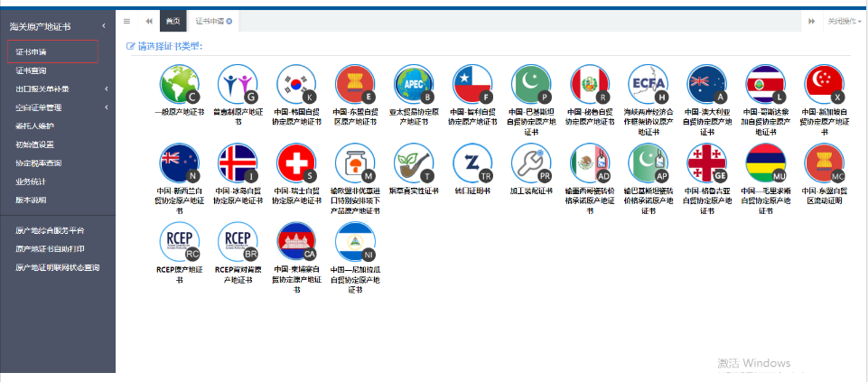This screenshot has height=382, width=868.
Task: Open 中国-新加坡自贸协定原产地证书 icon
Action: (825, 84)
